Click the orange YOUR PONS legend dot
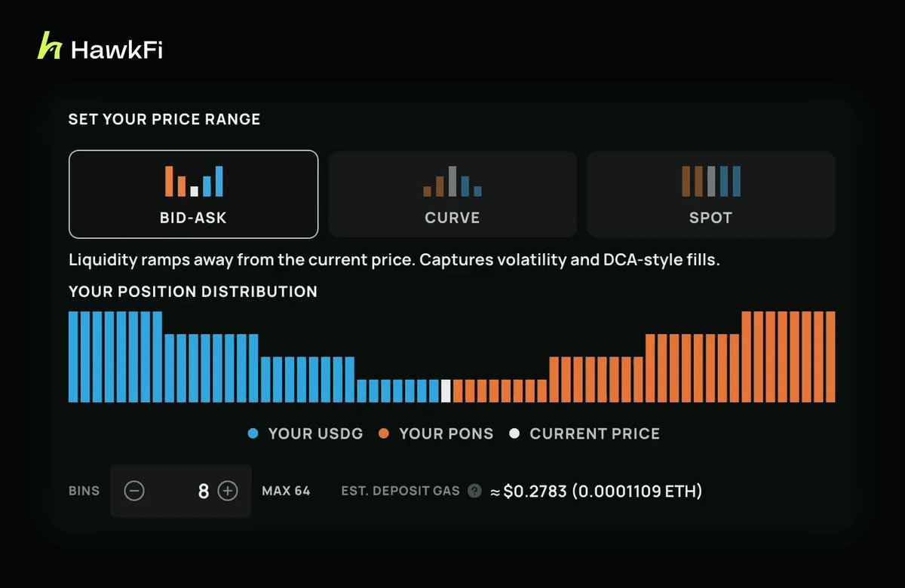The height and width of the screenshot is (588, 905). (384, 433)
